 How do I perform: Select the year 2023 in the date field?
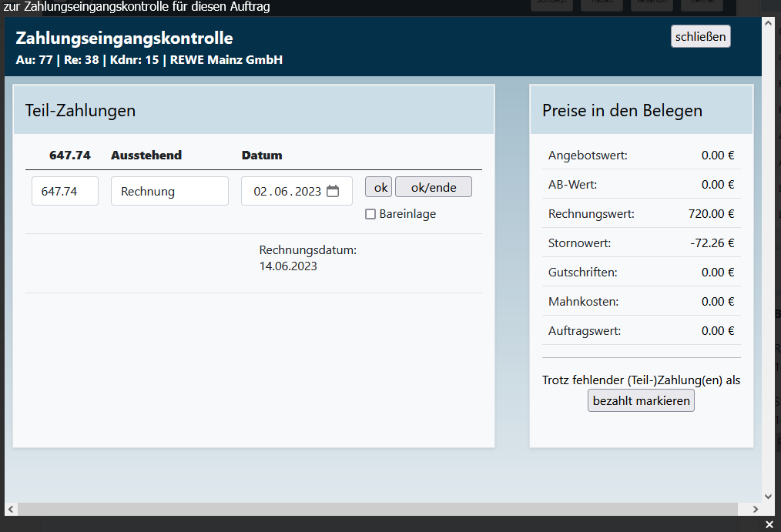pos(308,192)
